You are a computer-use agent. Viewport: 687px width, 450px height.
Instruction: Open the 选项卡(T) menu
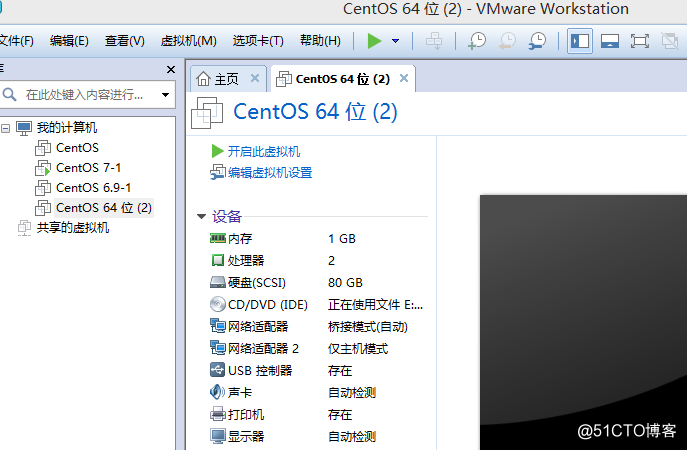coord(258,41)
